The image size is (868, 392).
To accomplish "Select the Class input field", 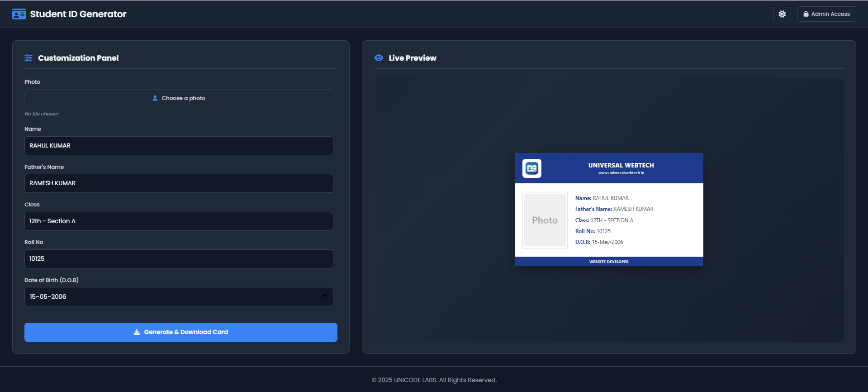I will pos(179,221).
